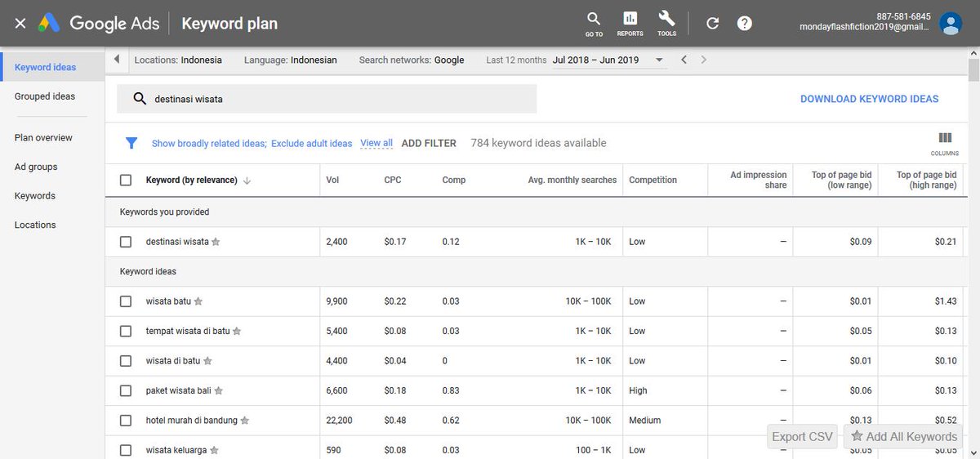Viewport: 980px width, 459px height.
Task: Open the Tools wrench icon
Action: click(x=666, y=24)
